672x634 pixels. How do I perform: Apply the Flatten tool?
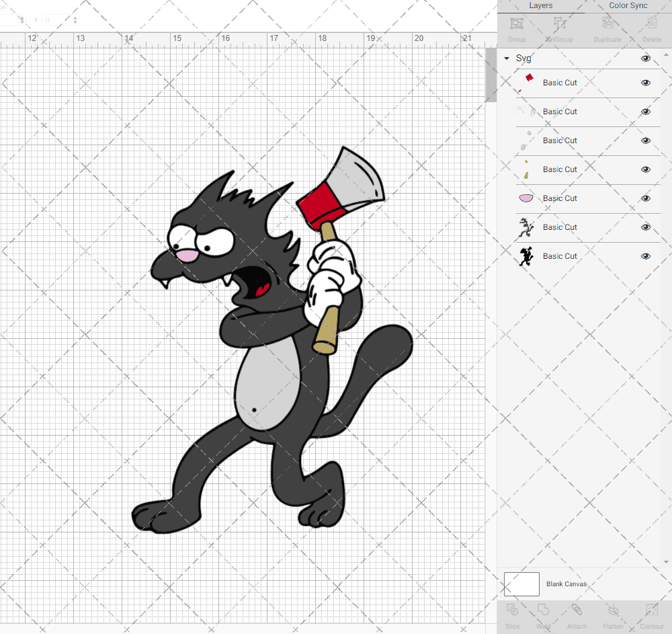coord(613,613)
